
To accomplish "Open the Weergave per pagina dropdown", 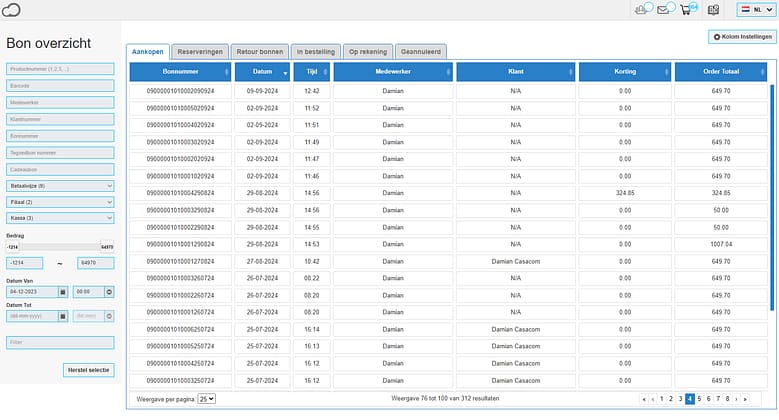I will (206, 398).
